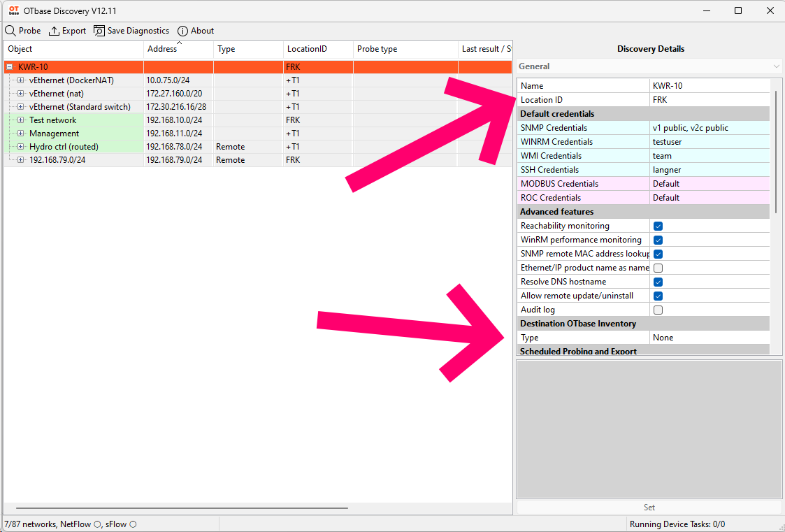This screenshot has height=532, width=785.
Task: Select Hydro ctrl (routed) row
Action: pyautogui.click(x=258, y=147)
